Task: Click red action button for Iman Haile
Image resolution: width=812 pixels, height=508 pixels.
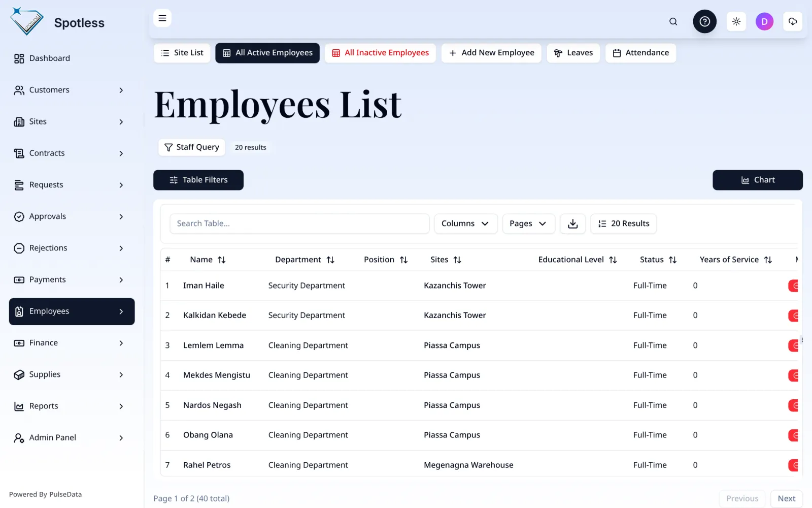Action: click(x=793, y=286)
